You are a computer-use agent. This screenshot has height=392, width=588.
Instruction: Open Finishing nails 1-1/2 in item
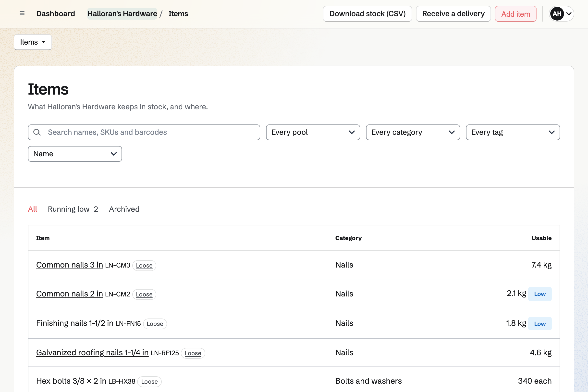pyautogui.click(x=75, y=323)
